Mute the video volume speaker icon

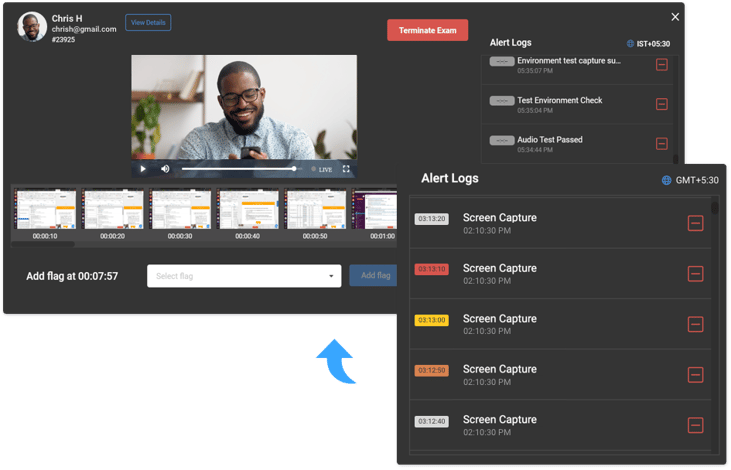pos(165,169)
